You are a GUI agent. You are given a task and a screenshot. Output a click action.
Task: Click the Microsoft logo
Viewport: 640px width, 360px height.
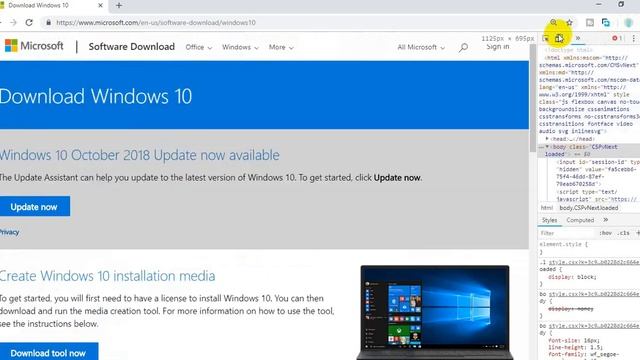coord(34,46)
